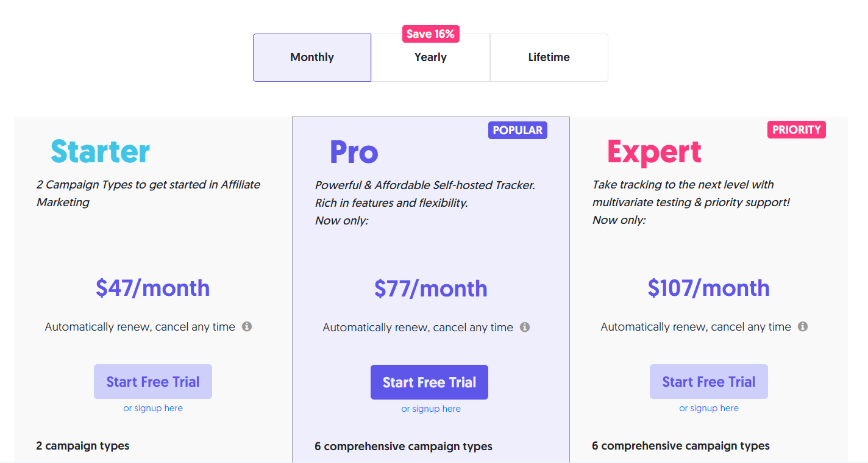The height and width of the screenshot is (463, 868).
Task: Click the POPULAR badge on the Pro plan
Action: [518, 130]
